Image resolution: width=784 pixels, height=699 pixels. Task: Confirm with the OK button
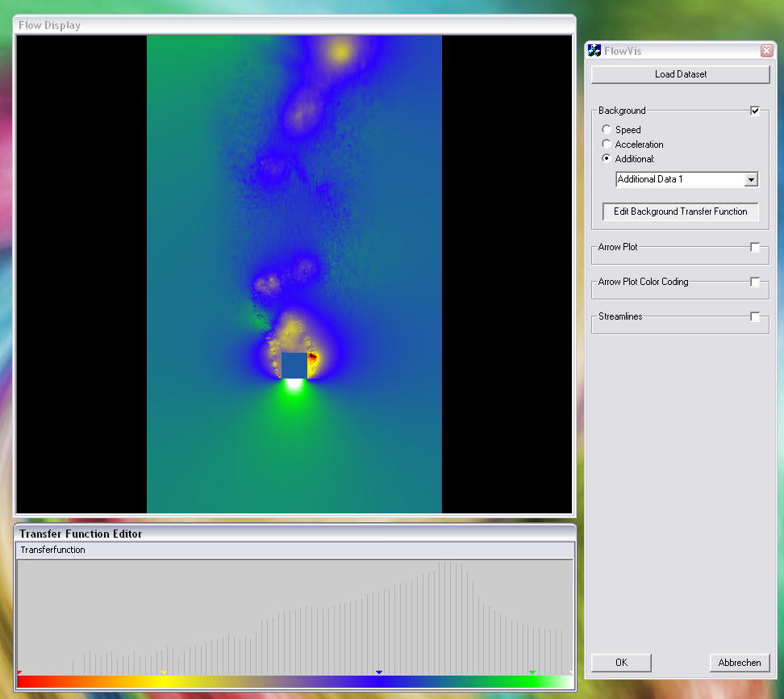pos(621,663)
